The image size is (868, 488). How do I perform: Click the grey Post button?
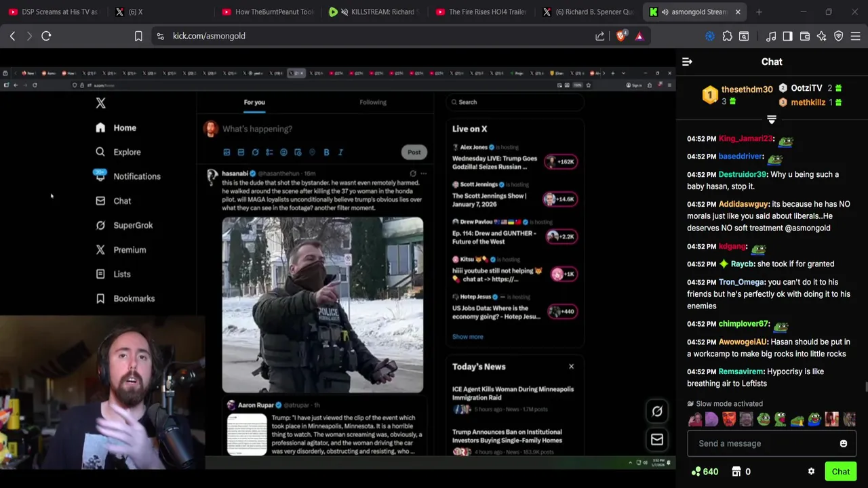(414, 152)
